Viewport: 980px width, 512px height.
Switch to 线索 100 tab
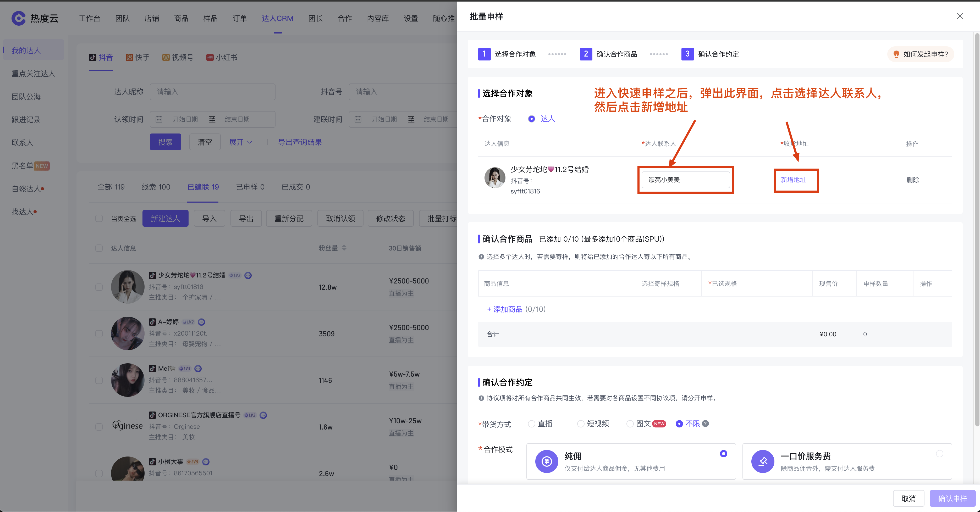click(156, 187)
